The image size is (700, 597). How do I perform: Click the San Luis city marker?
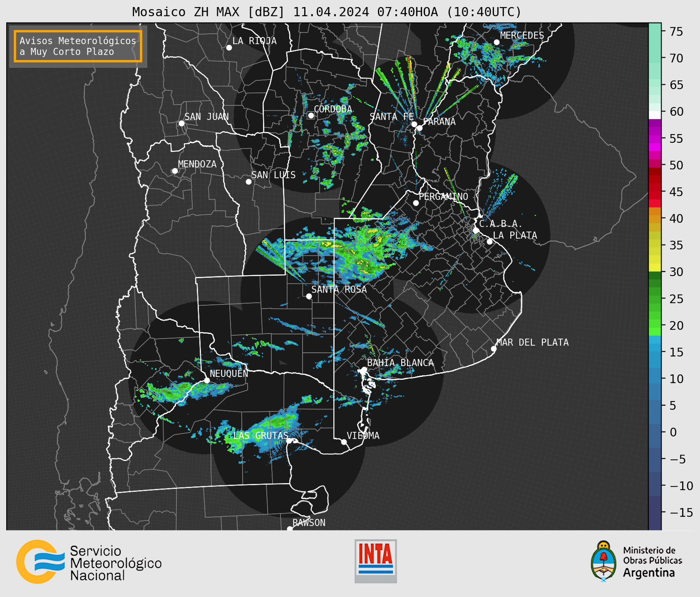pos(249,182)
